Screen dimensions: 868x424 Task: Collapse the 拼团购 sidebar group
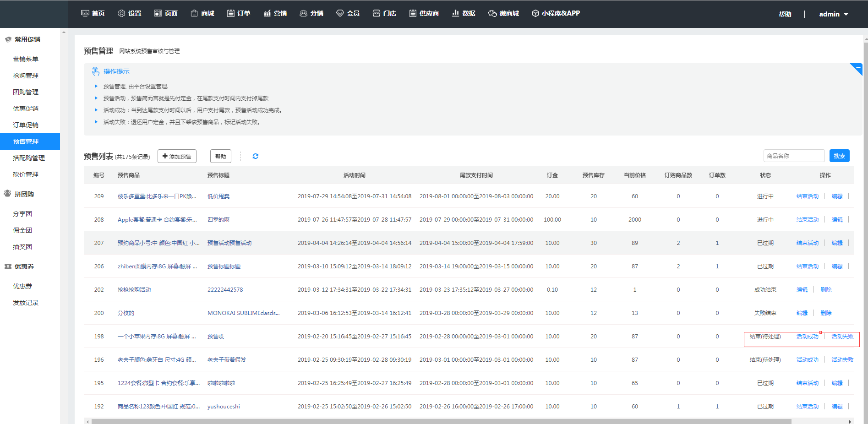[24, 194]
